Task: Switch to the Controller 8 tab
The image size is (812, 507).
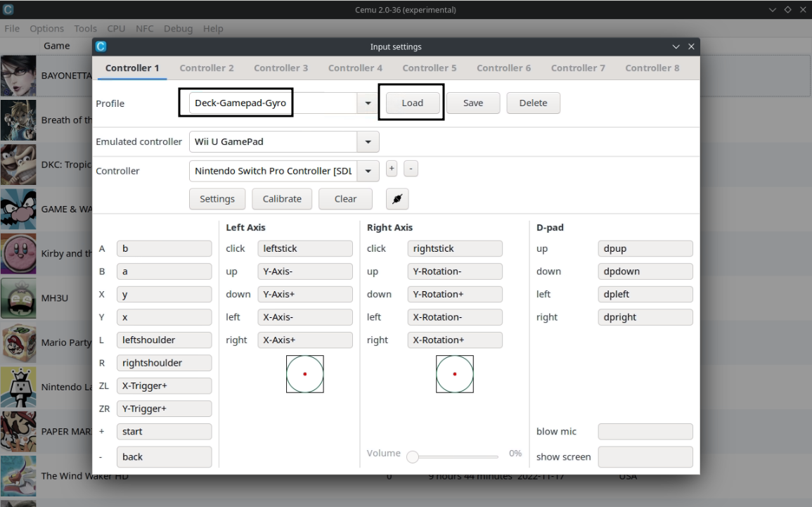Action: 652,68
